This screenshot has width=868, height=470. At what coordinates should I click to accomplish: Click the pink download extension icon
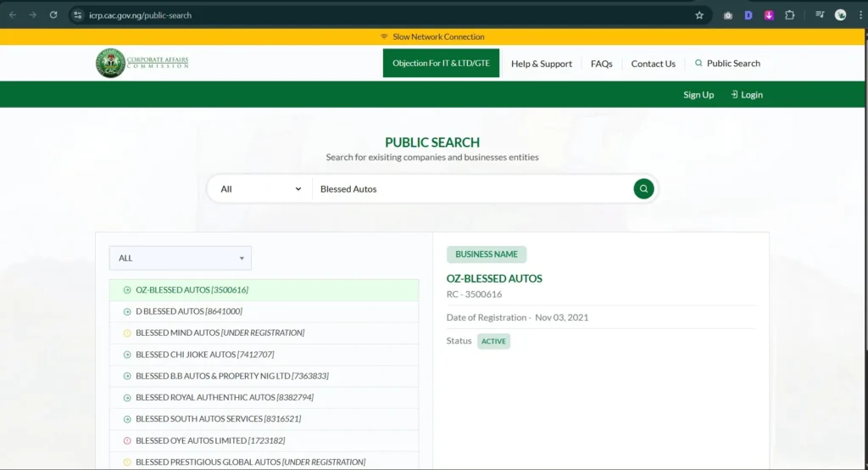pyautogui.click(x=769, y=15)
